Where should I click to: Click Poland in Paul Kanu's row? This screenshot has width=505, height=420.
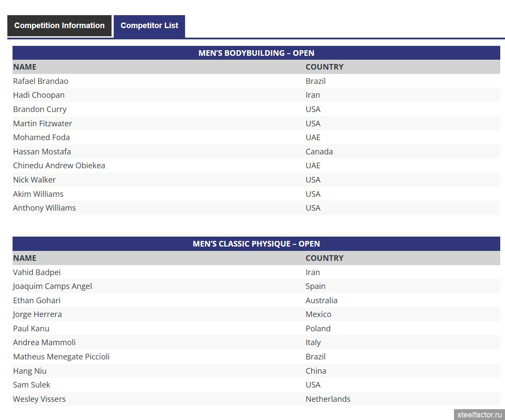coord(318,328)
